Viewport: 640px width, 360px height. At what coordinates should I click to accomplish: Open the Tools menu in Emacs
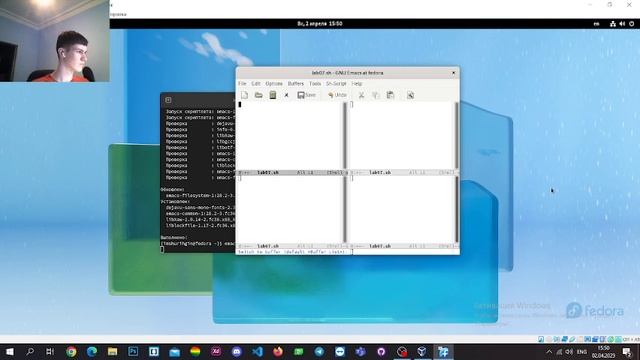coord(315,83)
